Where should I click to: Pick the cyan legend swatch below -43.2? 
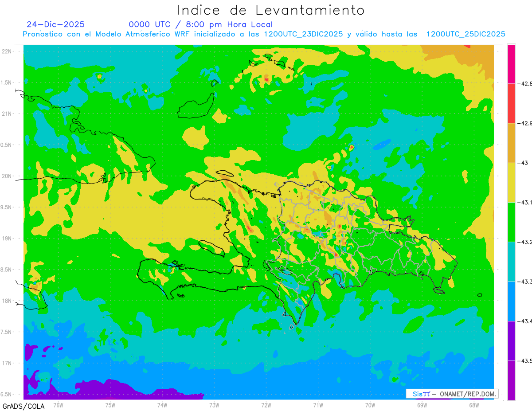coord(511,262)
